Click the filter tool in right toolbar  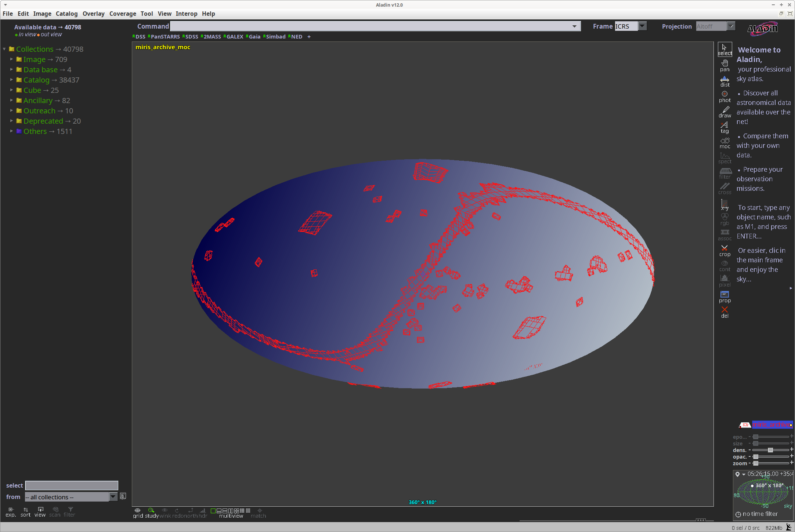click(724, 173)
